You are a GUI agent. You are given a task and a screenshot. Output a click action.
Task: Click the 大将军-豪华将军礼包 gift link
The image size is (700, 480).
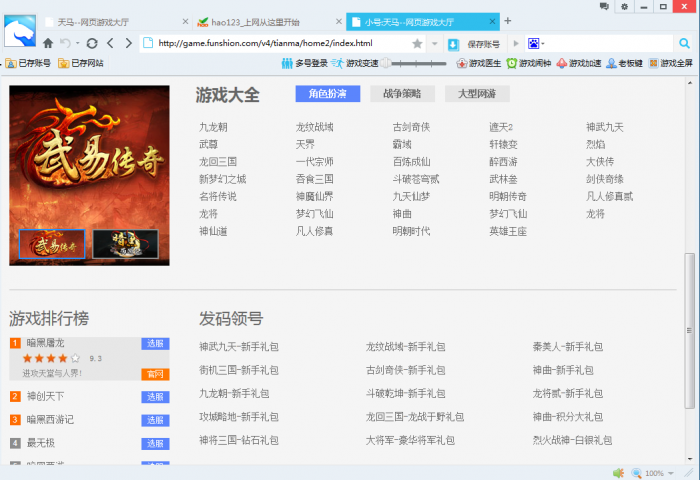(410, 441)
